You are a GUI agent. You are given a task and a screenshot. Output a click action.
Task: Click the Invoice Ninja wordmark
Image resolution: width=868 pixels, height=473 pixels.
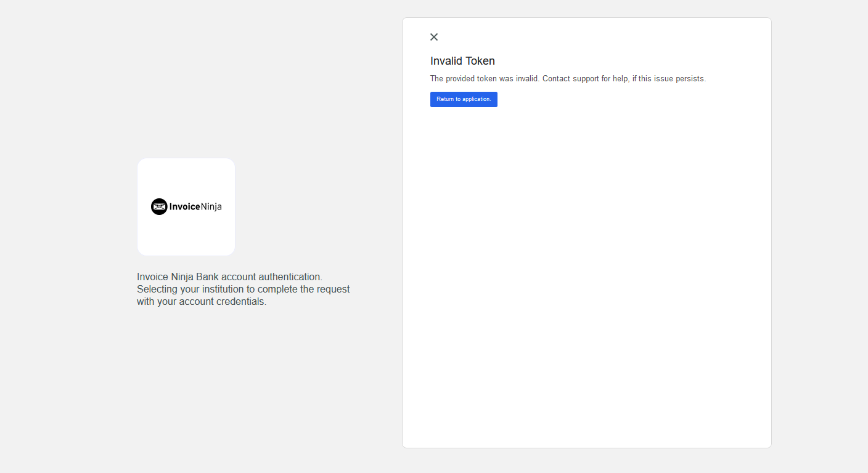tap(195, 206)
